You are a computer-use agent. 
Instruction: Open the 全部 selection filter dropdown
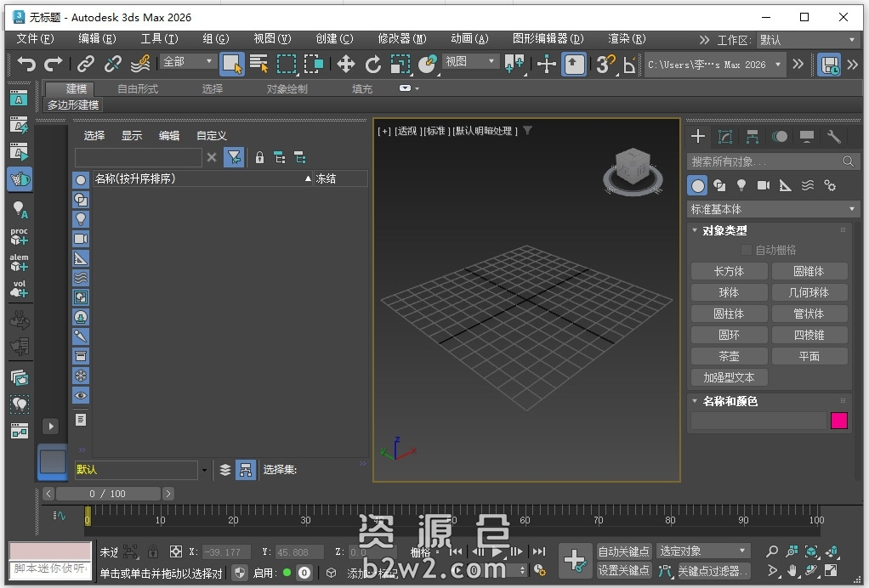coord(186,61)
